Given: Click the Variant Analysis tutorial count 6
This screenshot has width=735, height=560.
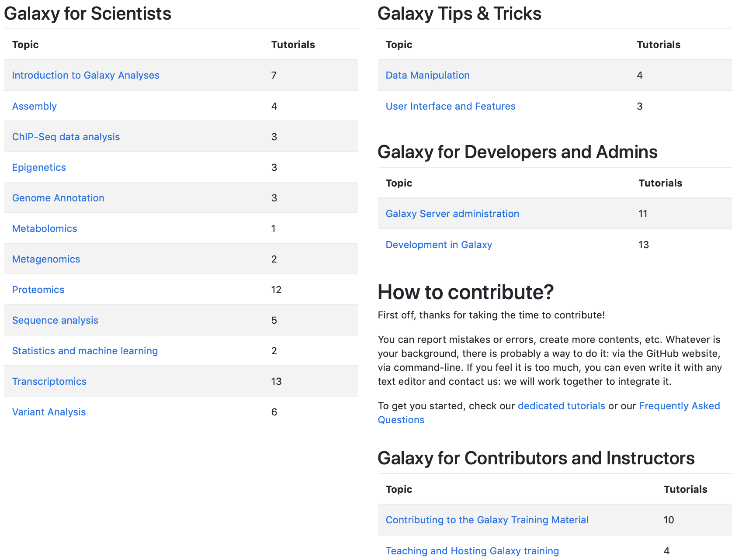Looking at the screenshot, I should (274, 412).
